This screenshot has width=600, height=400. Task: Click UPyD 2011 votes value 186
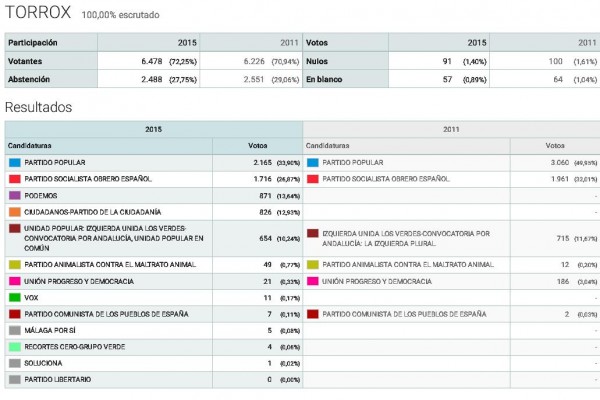coord(563,281)
